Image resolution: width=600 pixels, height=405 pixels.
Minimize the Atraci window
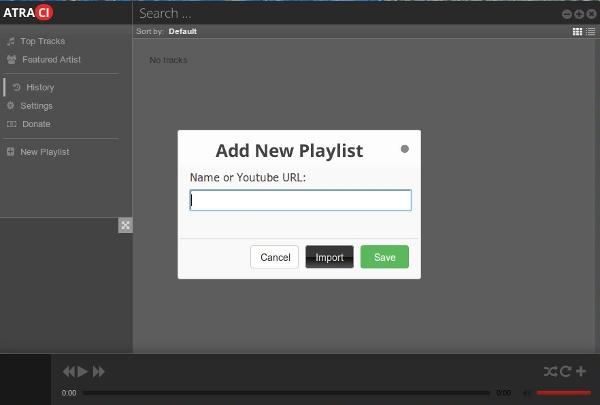click(567, 14)
